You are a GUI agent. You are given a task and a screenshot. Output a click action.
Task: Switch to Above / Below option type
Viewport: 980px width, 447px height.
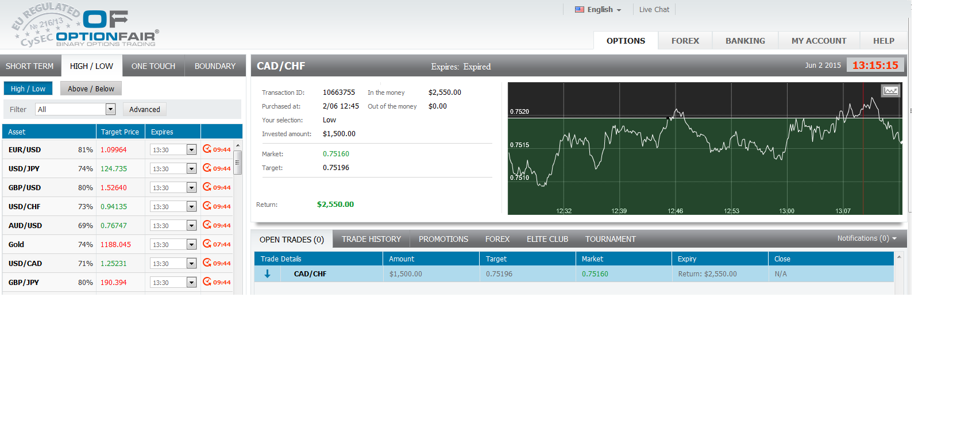coord(91,88)
